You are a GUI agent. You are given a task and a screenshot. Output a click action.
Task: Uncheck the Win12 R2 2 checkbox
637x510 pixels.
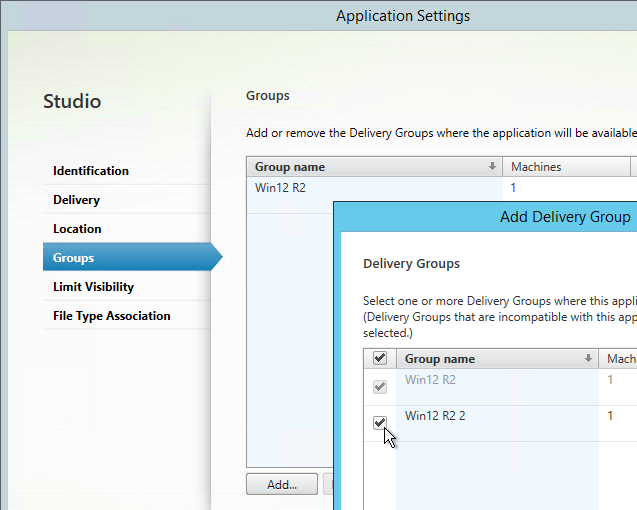[380, 423]
